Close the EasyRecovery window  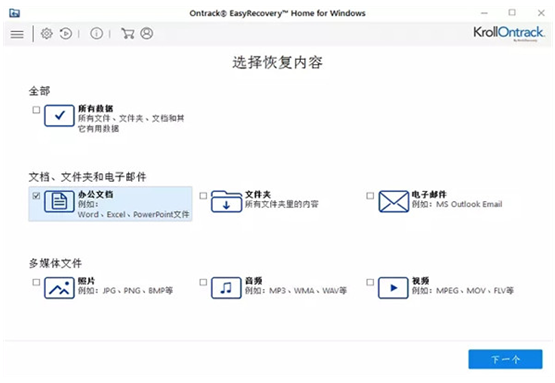coord(541,13)
